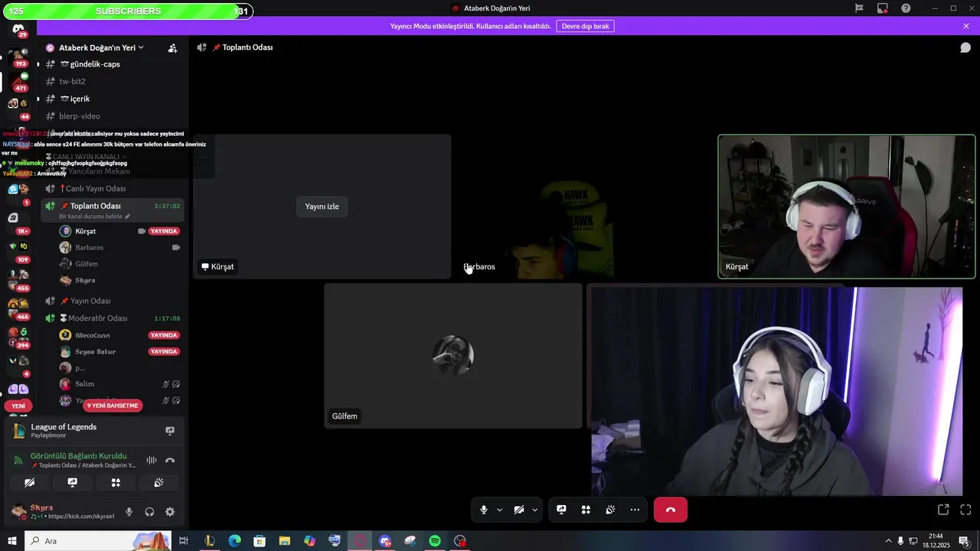The image size is (980, 551).
Task: Focus Gülfem's avatar video tile
Action: click(453, 356)
